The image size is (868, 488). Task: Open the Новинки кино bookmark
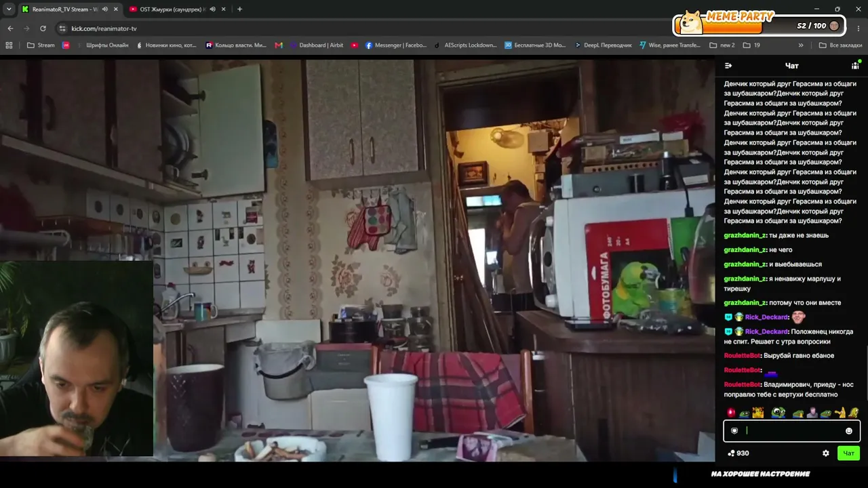[166, 45]
